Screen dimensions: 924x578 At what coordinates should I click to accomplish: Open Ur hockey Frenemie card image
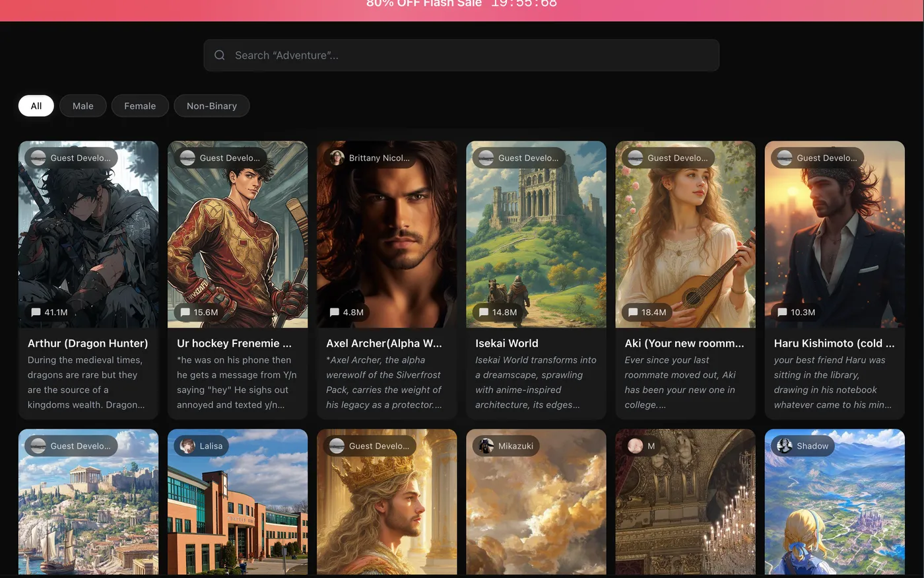click(x=238, y=235)
